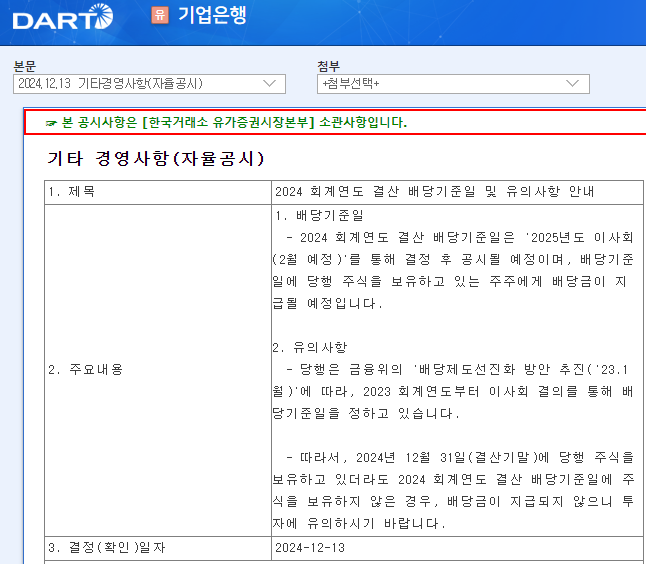646x564 pixels.
Task: Click the 첨부 label
Action: click(328, 66)
